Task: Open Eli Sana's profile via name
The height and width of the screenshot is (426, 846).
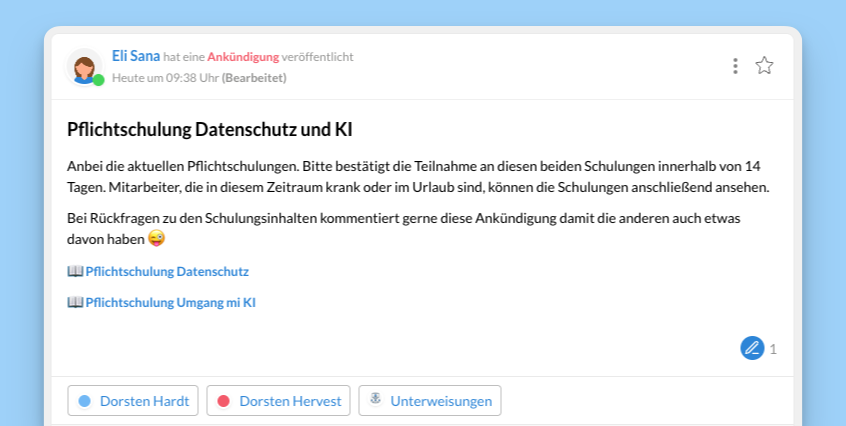Action: pos(136,57)
